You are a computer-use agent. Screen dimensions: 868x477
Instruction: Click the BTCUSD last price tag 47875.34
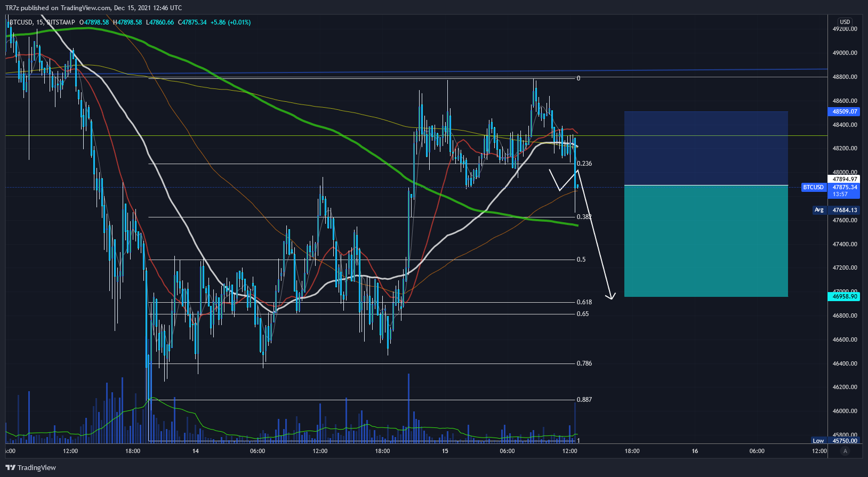click(843, 190)
